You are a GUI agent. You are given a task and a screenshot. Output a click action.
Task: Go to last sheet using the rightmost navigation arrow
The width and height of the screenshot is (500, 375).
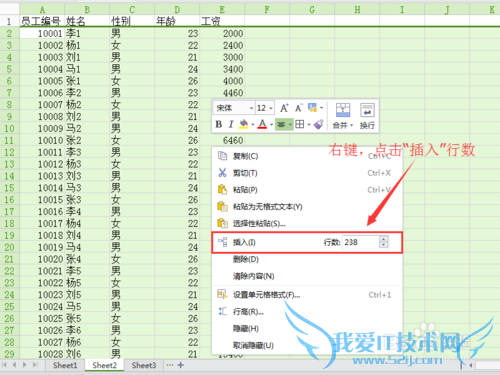point(35,365)
